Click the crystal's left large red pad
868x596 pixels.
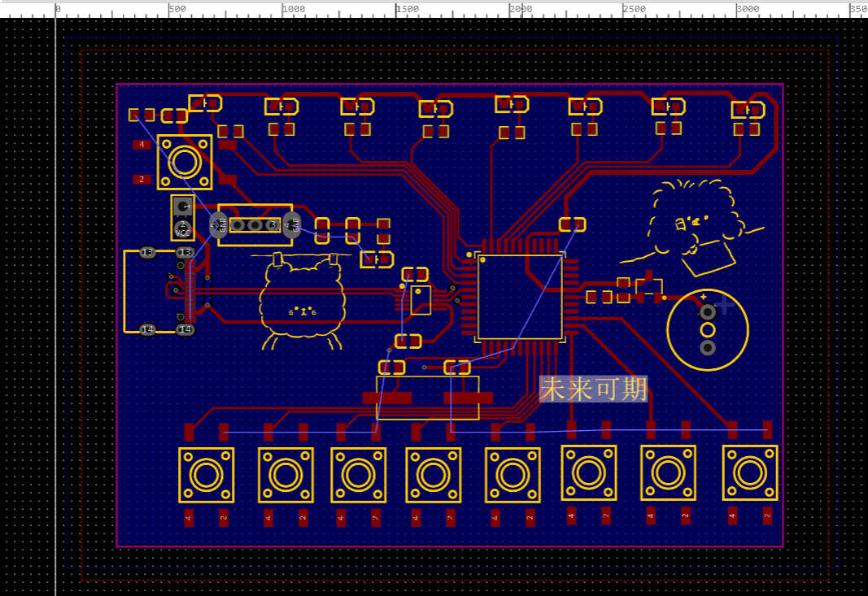pyautogui.click(x=387, y=398)
